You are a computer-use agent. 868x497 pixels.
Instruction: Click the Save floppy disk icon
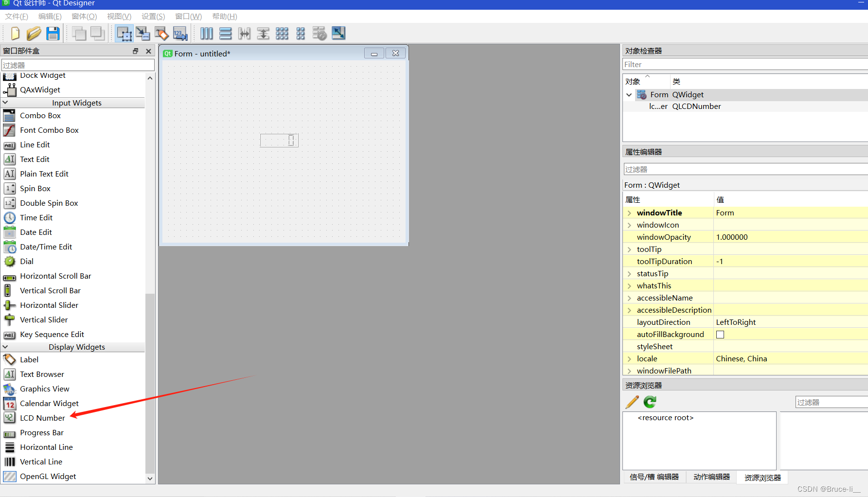point(53,34)
